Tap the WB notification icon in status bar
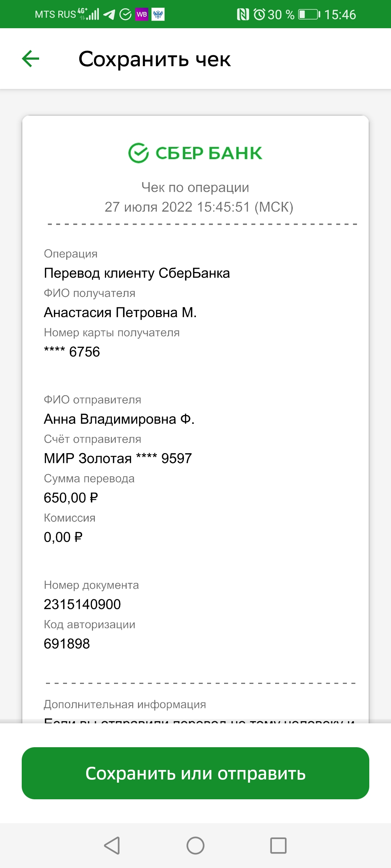The image size is (391, 868). (x=142, y=14)
